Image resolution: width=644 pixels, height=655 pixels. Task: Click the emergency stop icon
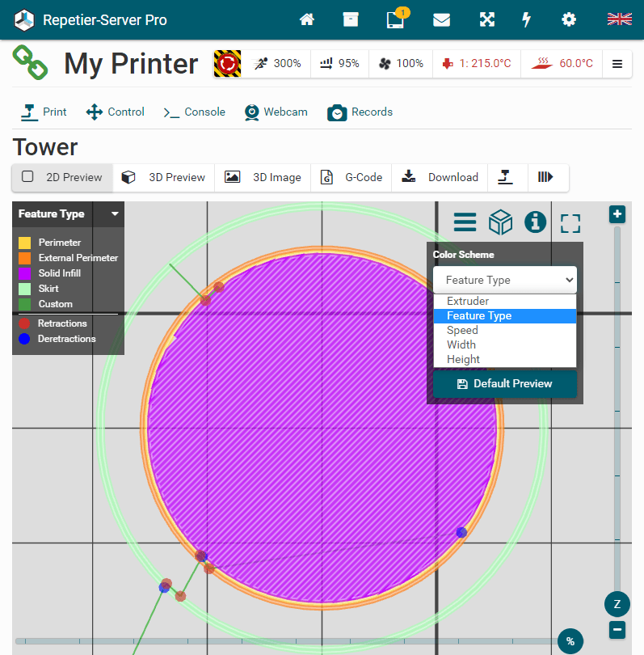(227, 63)
